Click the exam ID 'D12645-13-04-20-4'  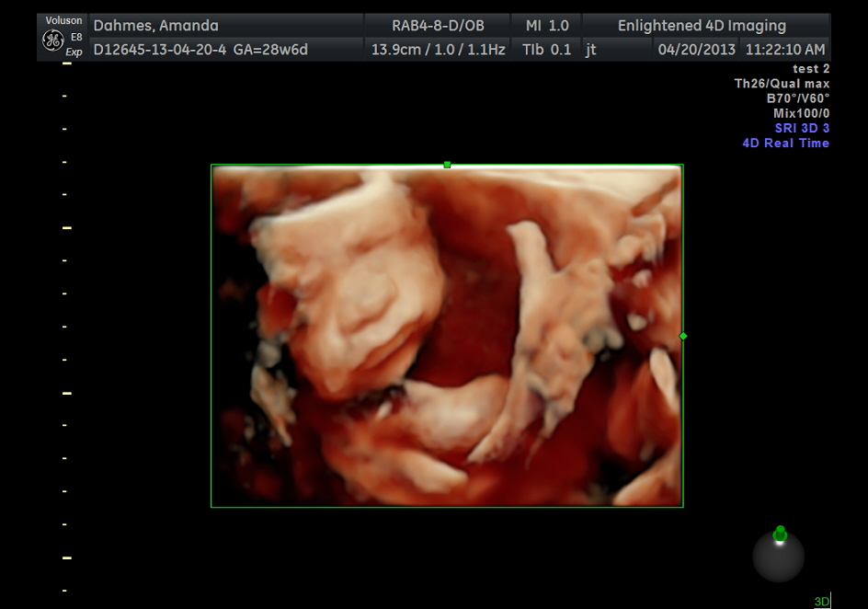(x=160, y=50)
